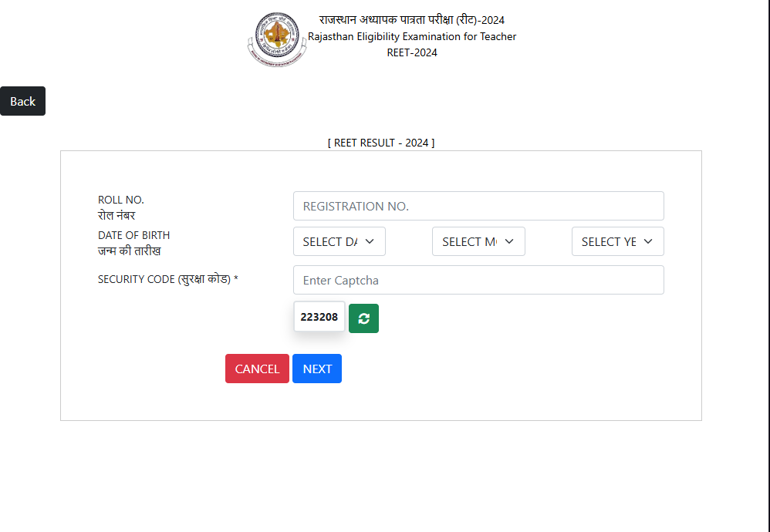Cancel the form with the red CANCEL button
Screen dimensions: 770x532
258,369
